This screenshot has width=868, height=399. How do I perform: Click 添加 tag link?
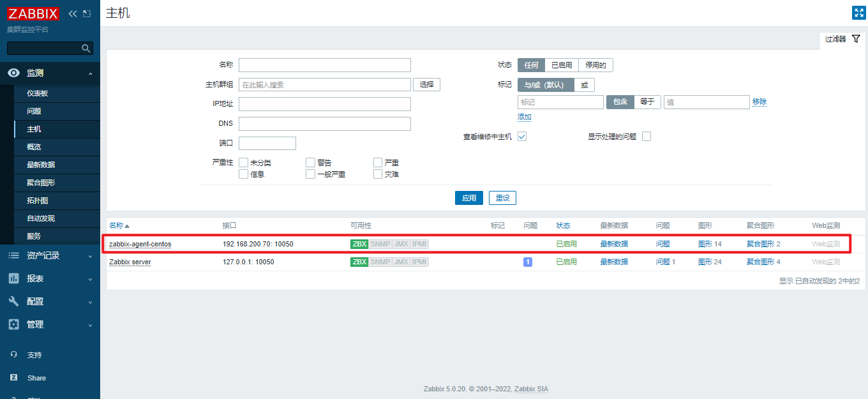525,117
